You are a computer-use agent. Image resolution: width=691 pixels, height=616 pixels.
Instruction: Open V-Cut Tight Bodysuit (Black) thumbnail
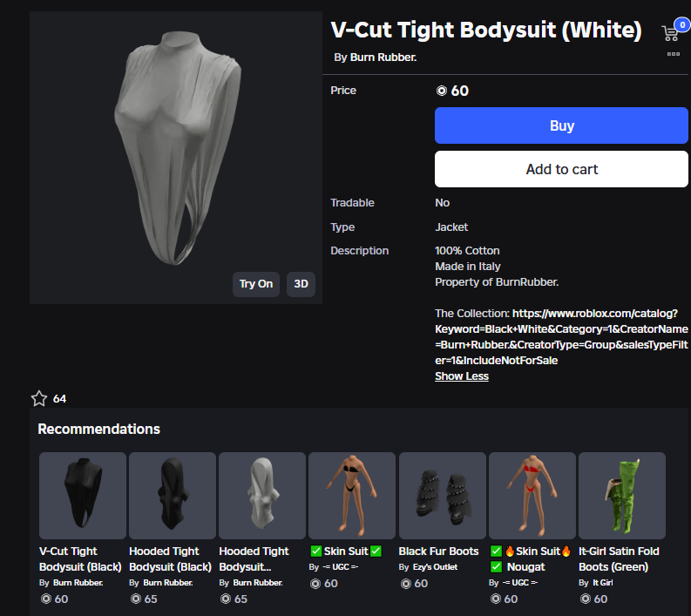point(83,495)
